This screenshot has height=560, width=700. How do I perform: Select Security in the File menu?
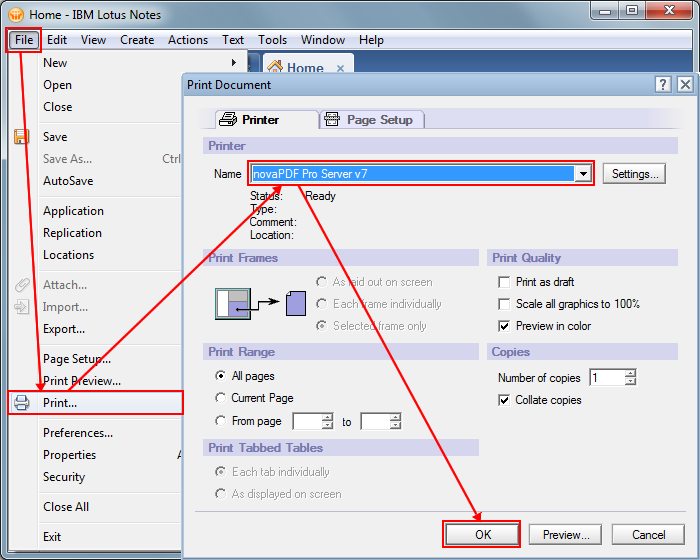pos(64,477)
